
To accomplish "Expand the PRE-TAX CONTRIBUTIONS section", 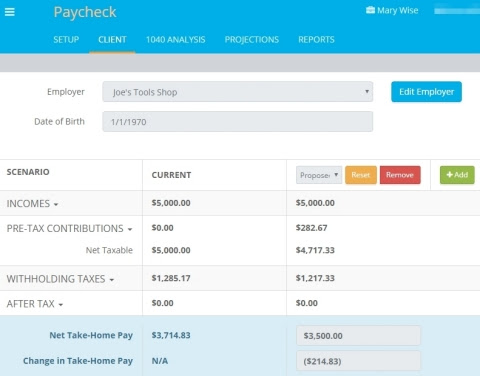I will 69,228.
